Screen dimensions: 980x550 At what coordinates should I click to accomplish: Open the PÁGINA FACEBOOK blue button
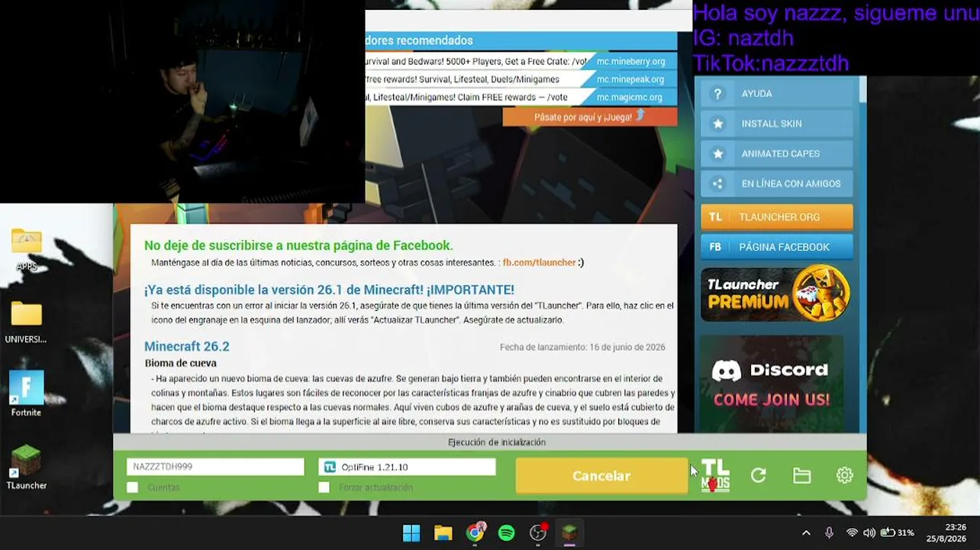777,247
